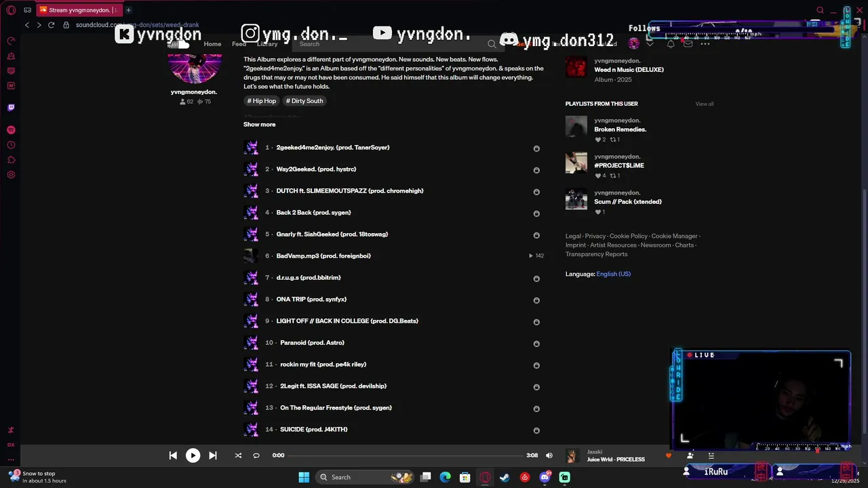
Task: Play track 2geeked4me2enjoy. from its thumbnail
Action: [251, 147]
